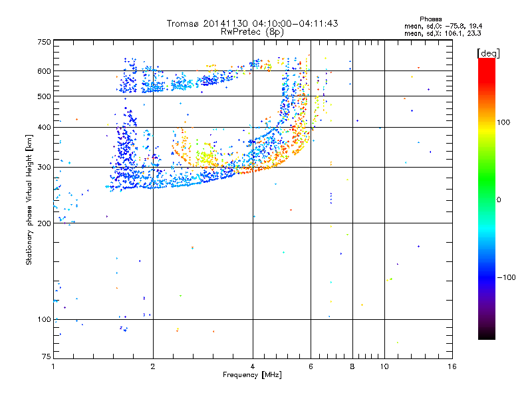Click the 'Phases' header text
532x399 pixels.
[431, 19]
